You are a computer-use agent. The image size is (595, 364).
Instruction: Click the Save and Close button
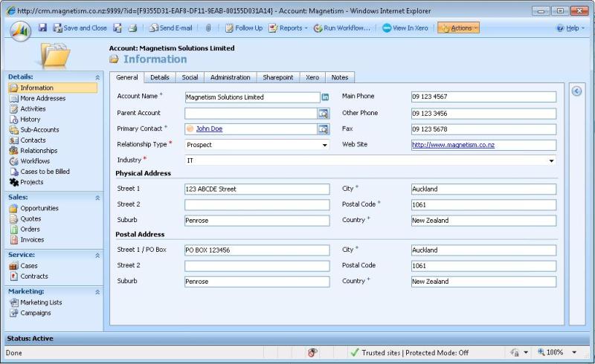(x=80, y=28)
